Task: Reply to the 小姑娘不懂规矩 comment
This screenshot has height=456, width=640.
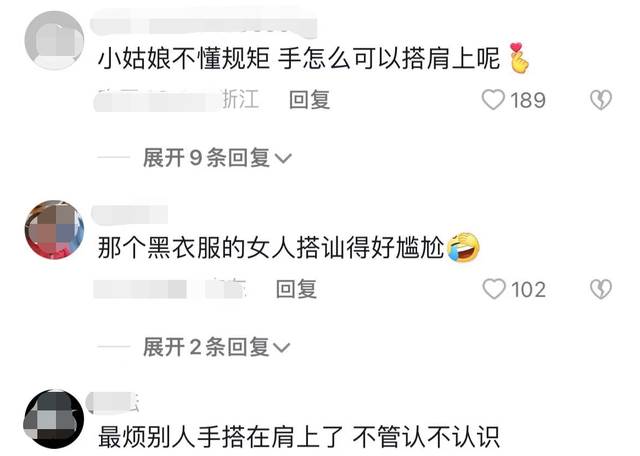Action: click(309, 100)
